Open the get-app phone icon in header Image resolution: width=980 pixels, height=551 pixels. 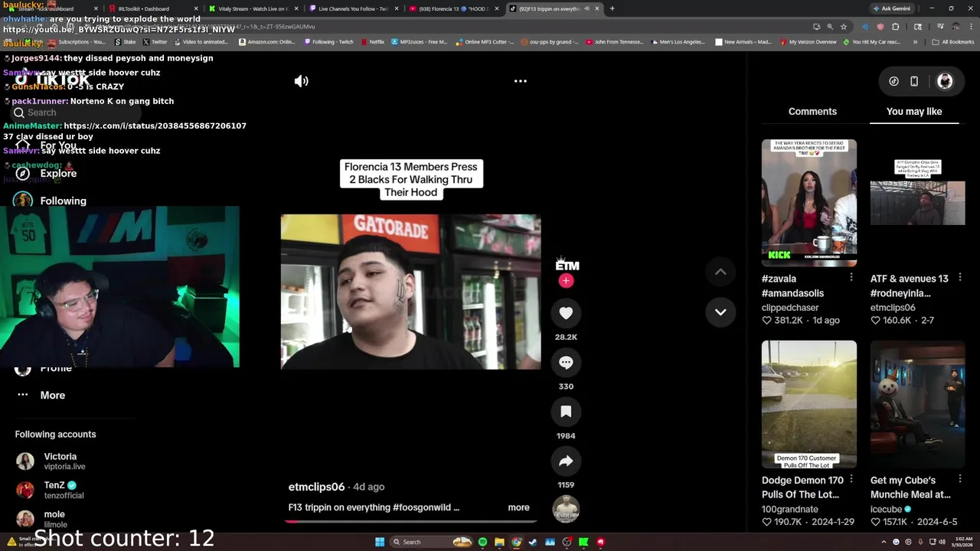coord(914,81)
